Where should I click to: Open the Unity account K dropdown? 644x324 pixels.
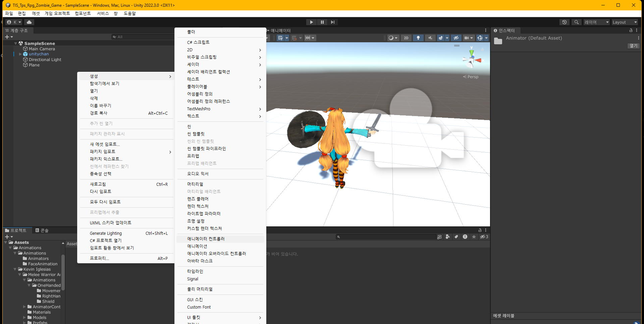coord(14,22)
